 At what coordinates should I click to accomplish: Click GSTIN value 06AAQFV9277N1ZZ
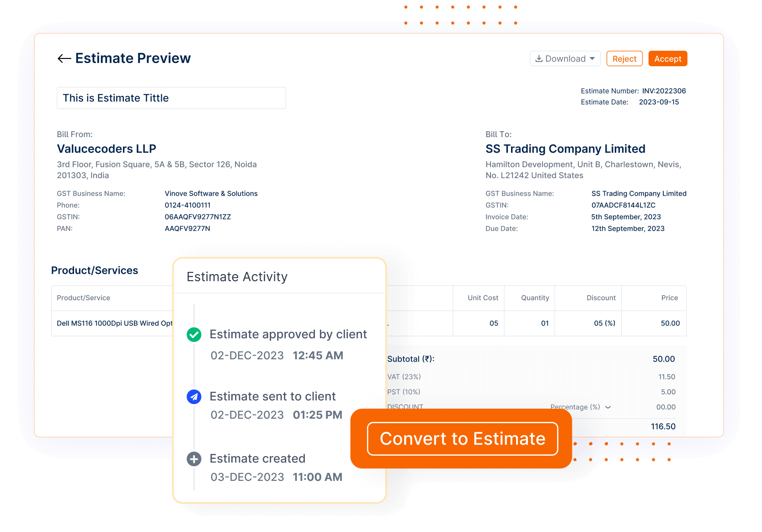click(x=198, y=217)
